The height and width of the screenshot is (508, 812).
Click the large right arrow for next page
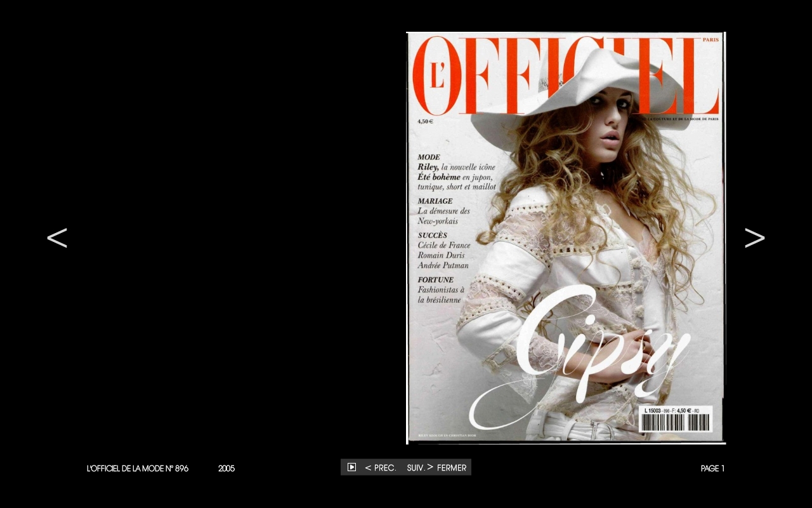754,237
